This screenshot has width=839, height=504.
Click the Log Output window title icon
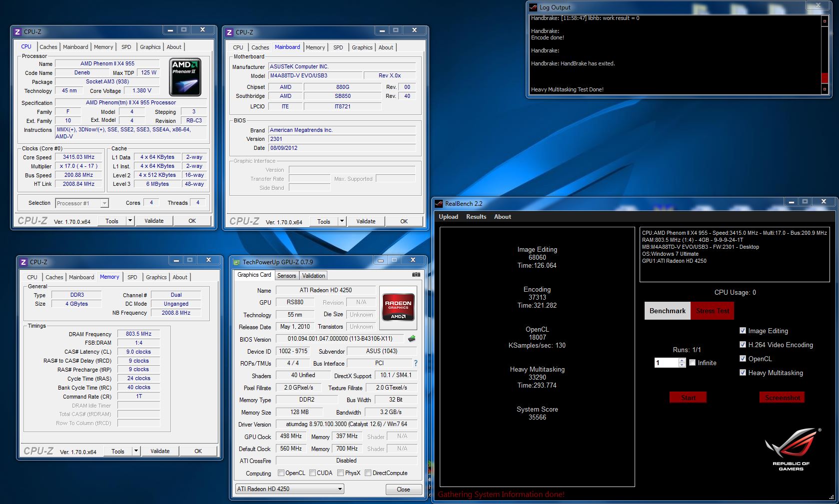(x=533, y=7)
